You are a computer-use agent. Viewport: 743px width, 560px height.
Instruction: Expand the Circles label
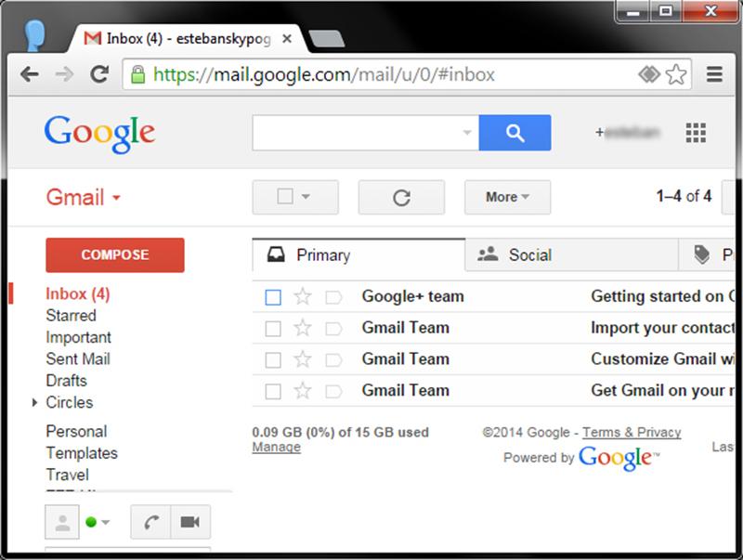34,403
